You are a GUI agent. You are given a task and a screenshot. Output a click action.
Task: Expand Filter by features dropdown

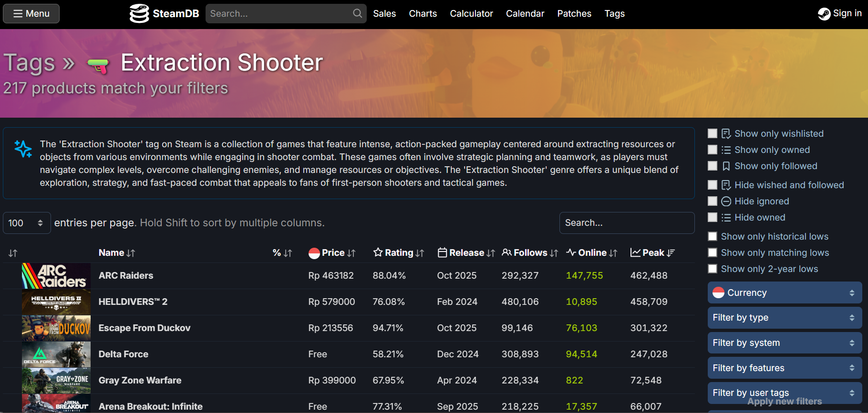pos(785,368)
